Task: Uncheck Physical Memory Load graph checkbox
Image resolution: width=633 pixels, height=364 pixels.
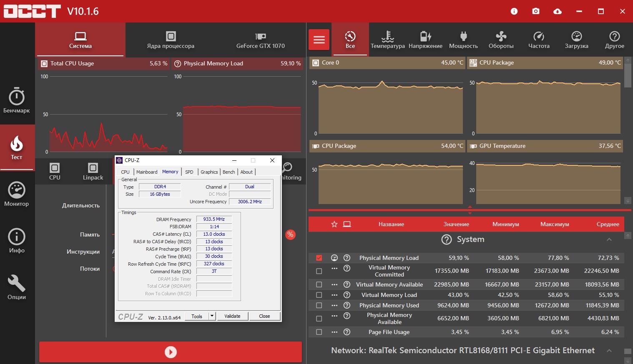Action: pyautogui.click(x=319, y=258)
